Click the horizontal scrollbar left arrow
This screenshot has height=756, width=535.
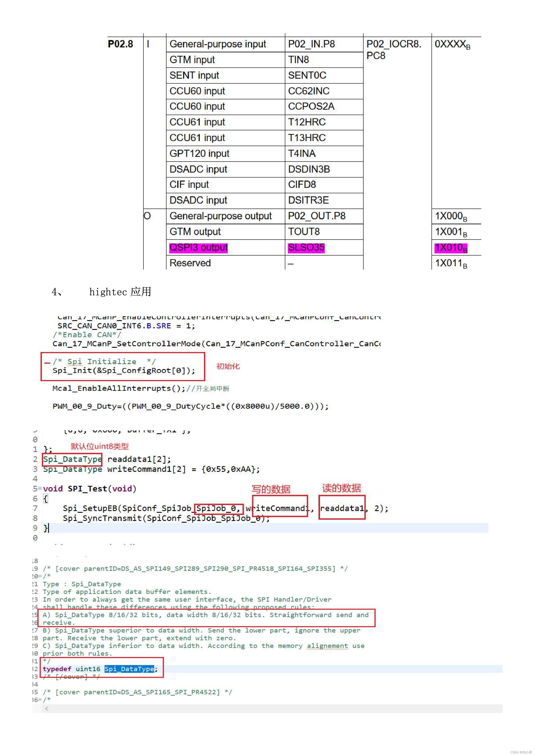47,708
